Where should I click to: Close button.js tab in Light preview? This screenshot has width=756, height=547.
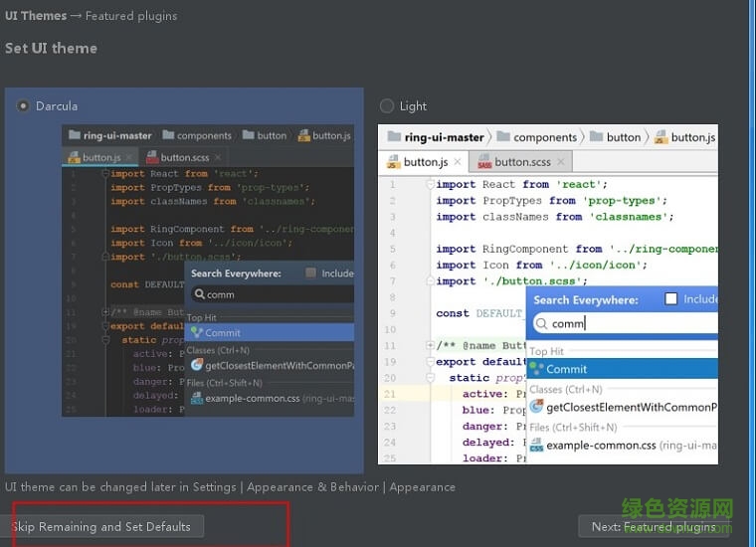pyautogui.click(x=458, y=162)
